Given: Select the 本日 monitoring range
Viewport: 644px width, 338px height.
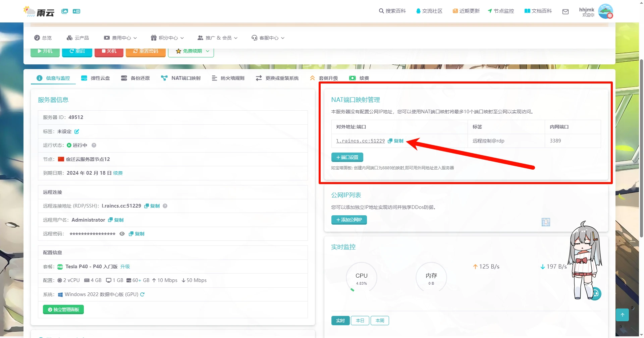Looking at the screenshot, I should (x=360, y=321).
